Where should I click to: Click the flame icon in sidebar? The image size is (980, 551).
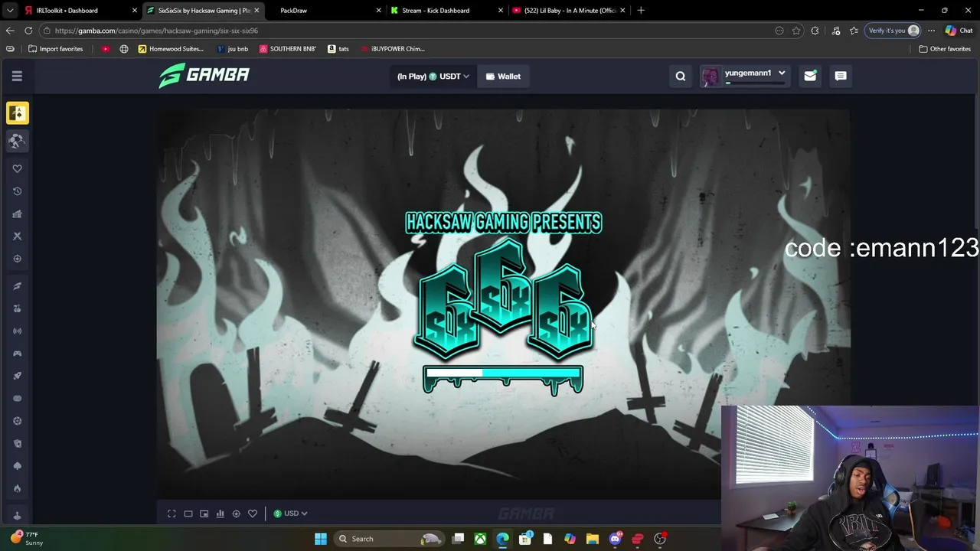coord(17,488)
